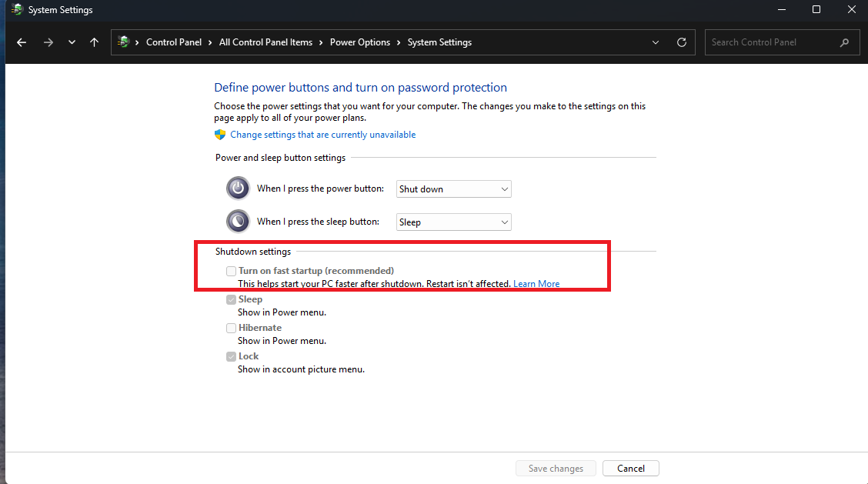Go up one level with up arrow
The height and width of the screenshot is (484, 868).
(x=94, y=42)
